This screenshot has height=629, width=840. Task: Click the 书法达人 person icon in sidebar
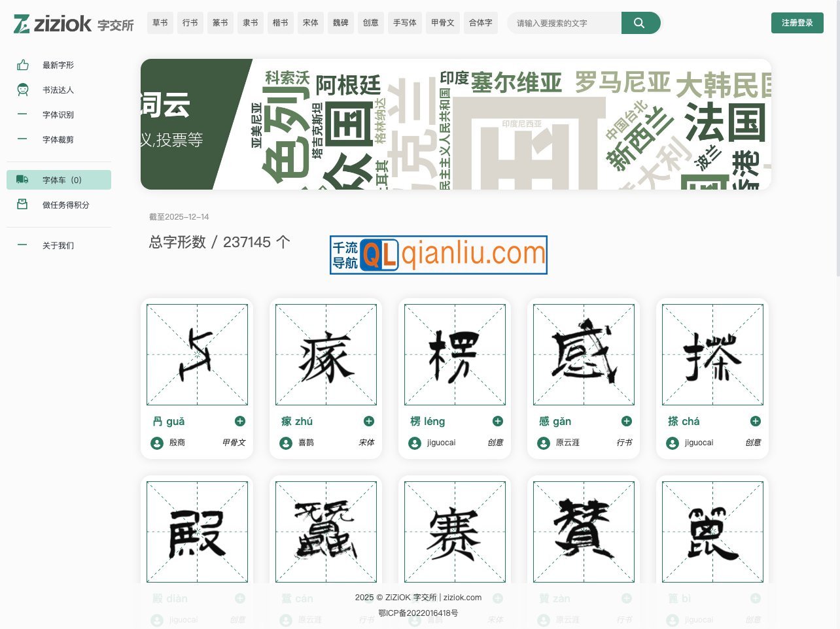pyautogui.click(x=23, y=90)
